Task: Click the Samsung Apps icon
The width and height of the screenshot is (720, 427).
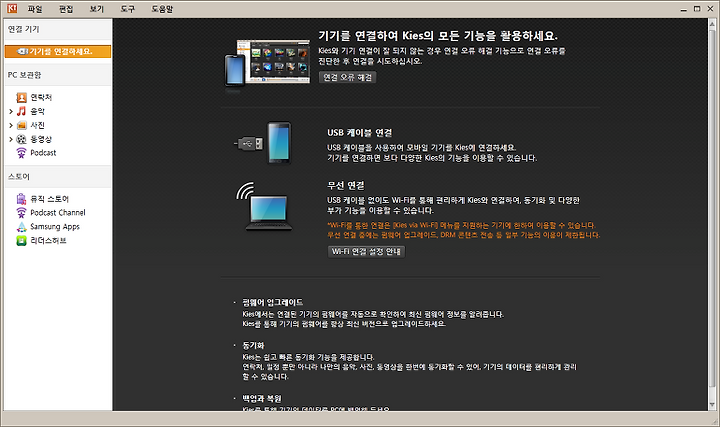Action: [22, 227]
